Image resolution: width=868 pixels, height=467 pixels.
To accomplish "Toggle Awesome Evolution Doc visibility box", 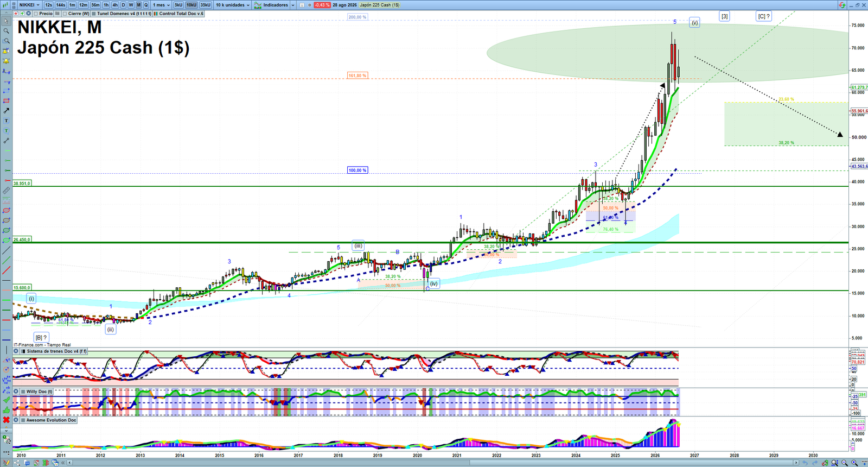I will tap(23, 420).
